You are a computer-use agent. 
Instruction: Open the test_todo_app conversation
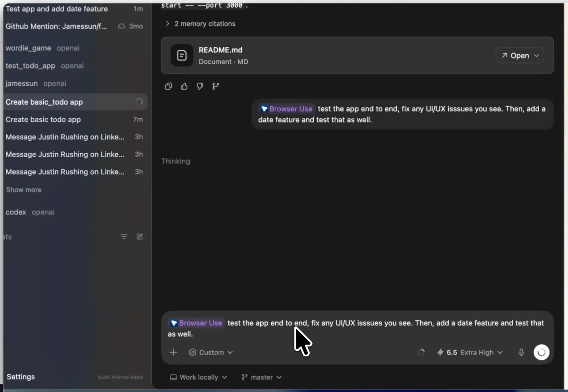tap(30, 66)
